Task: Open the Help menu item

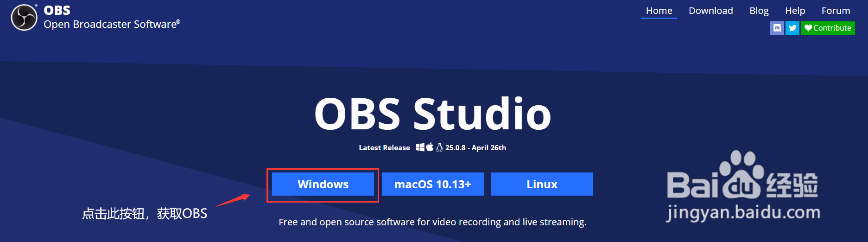Action: 795,11
